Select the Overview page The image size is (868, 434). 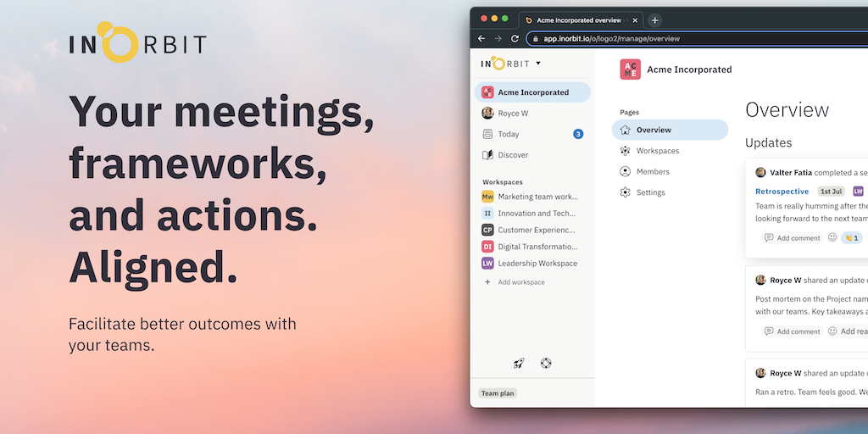point(670,130)
